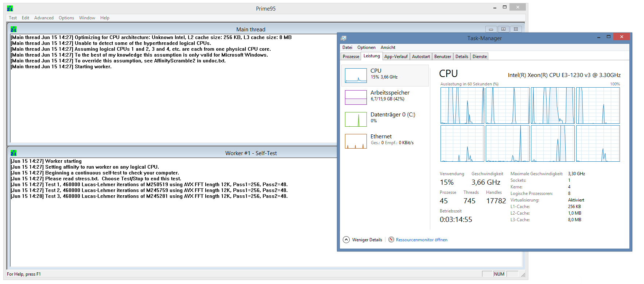Select the Datenträger 0 (C:) mini graph
Image resolution: width=644 pixels, height=284 pixels.
pyautogui.click(x=356, y=119)
